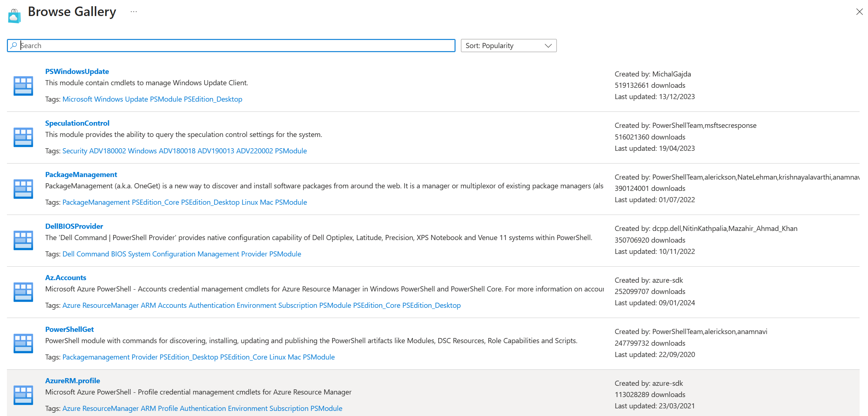Click 'Last updated: 10/11/2022' text
This screenshot has height=416, width=868.
coord(655,251)
